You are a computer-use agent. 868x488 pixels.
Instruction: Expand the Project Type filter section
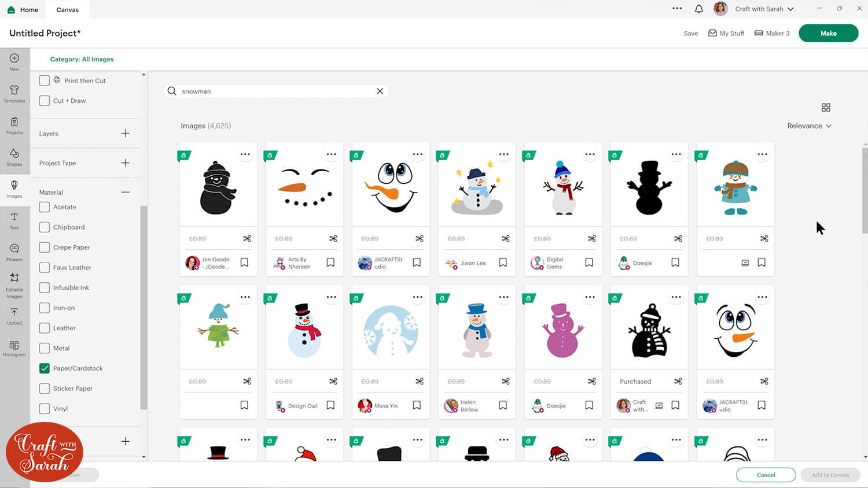tap(126, 163)
